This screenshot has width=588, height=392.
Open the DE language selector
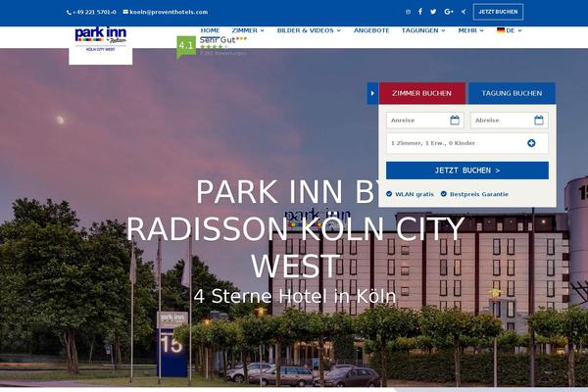tap(510, 30)
